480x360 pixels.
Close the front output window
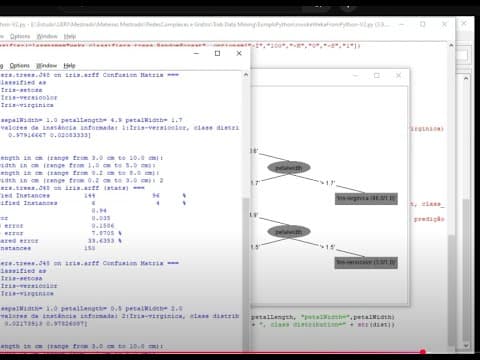point(239,53)
